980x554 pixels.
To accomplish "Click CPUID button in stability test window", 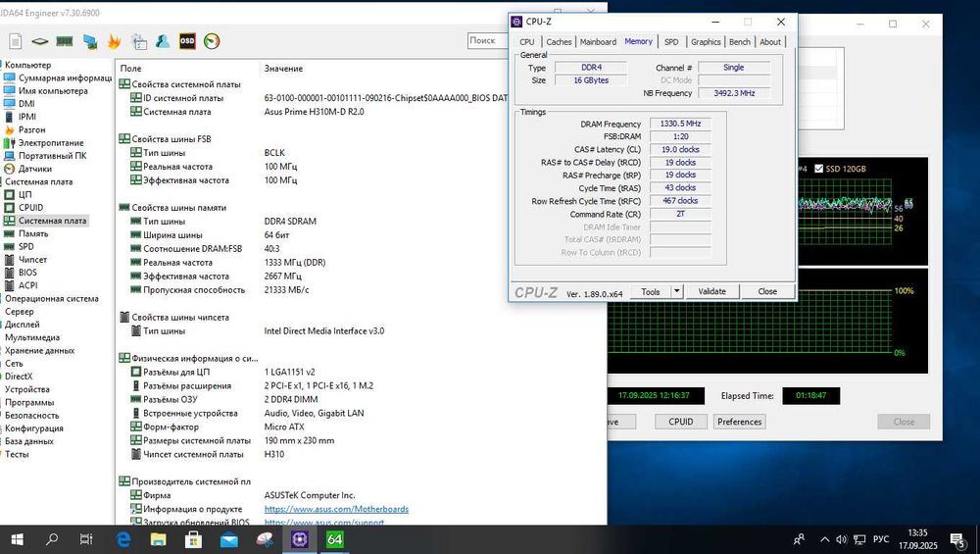I will click(681, 422).
